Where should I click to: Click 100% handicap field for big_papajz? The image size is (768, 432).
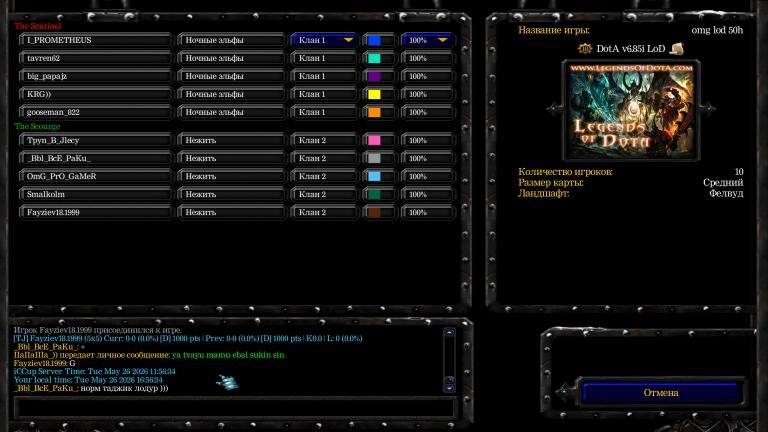tap(427, 76)
